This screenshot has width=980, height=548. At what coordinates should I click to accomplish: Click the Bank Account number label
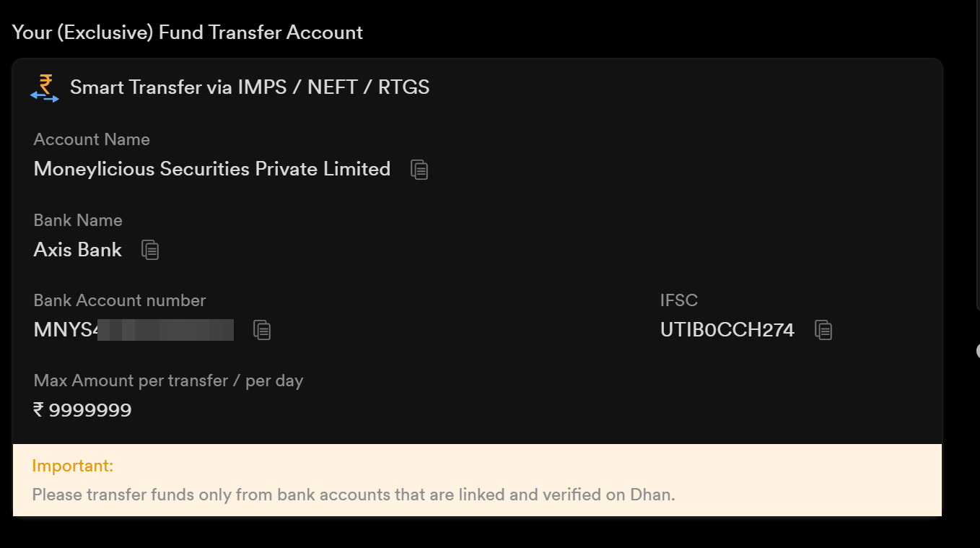[120, 300]
